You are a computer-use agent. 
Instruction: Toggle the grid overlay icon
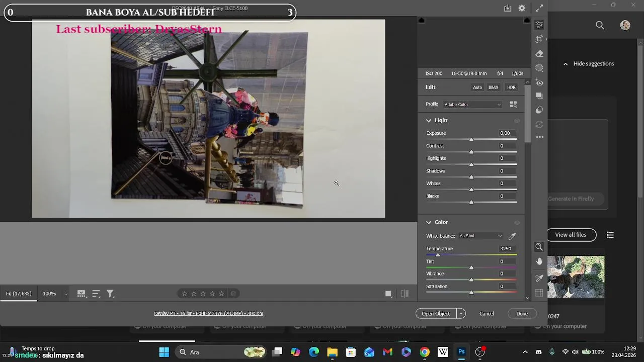tap(539, 293)
